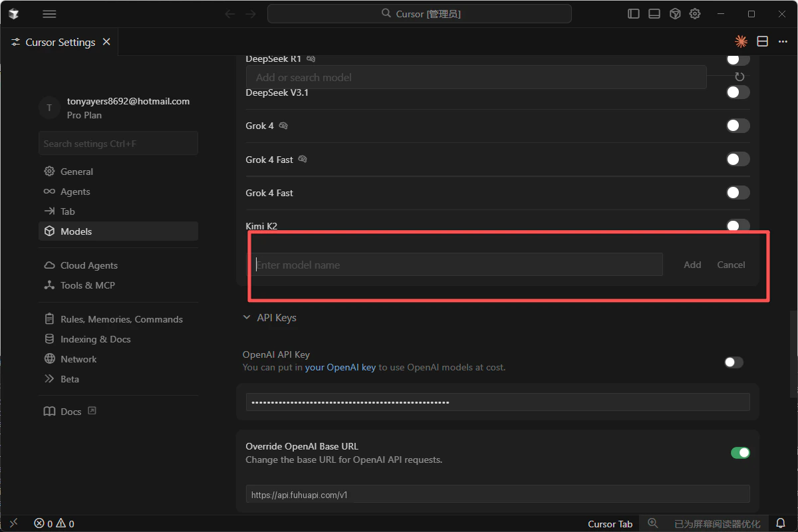Close the Cursor Settings tab
This screenshot has height=532, width=798.
click(106, 42)
